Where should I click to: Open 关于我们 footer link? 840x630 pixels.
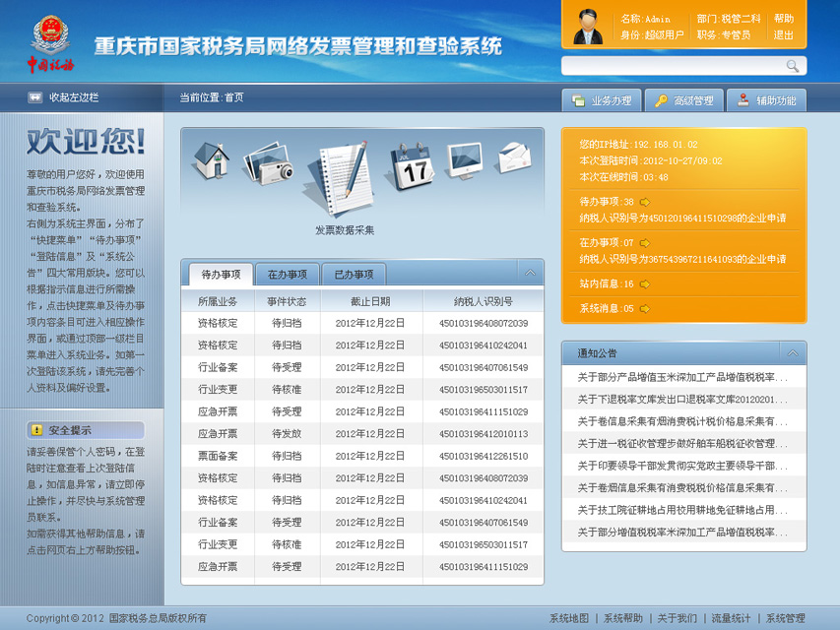(x=678, y=618)
